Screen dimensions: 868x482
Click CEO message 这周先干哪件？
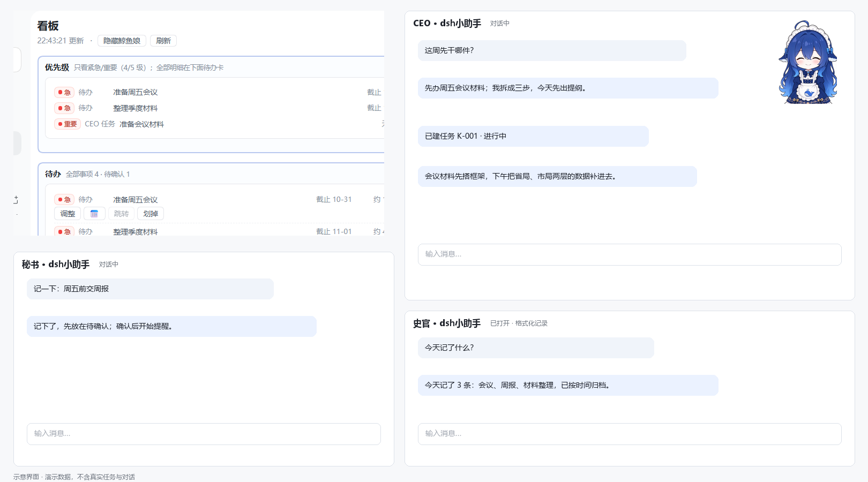[x=552, y=50]
